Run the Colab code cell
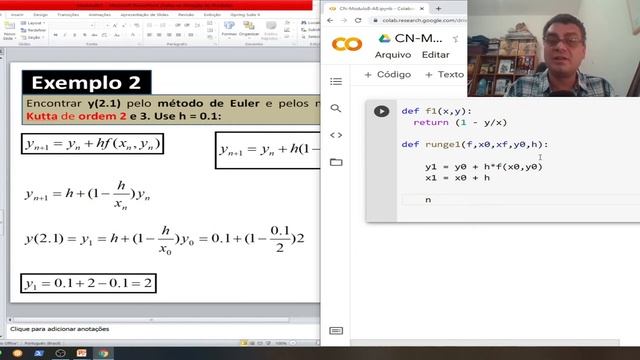Image resolution: width=640 pixels, height=360 pixels. click(381, 111)
